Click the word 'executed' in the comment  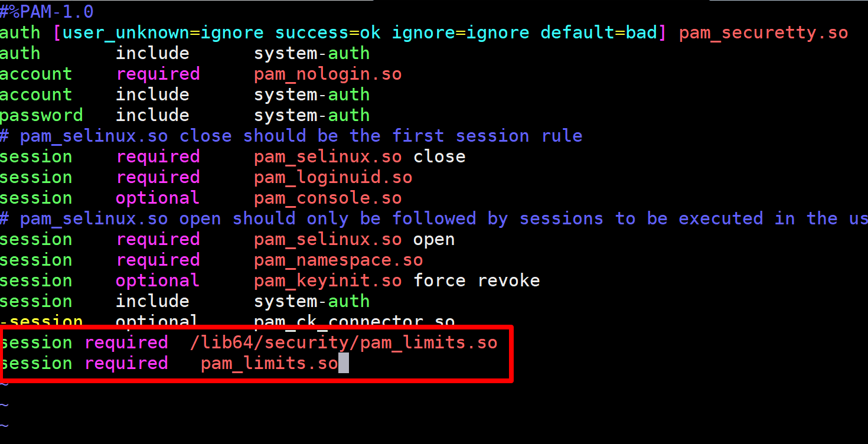(x=720, y=218)
